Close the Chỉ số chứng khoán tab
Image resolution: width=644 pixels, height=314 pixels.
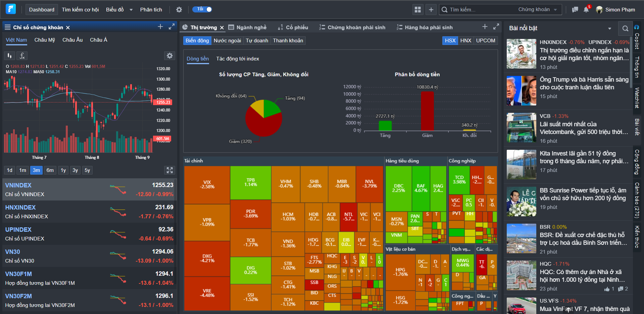[68, 28]
